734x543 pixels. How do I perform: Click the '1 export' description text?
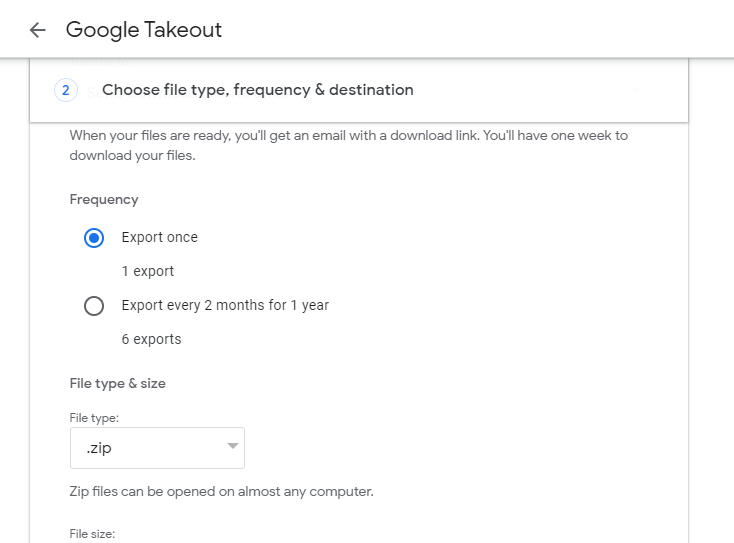coord(147,271)
